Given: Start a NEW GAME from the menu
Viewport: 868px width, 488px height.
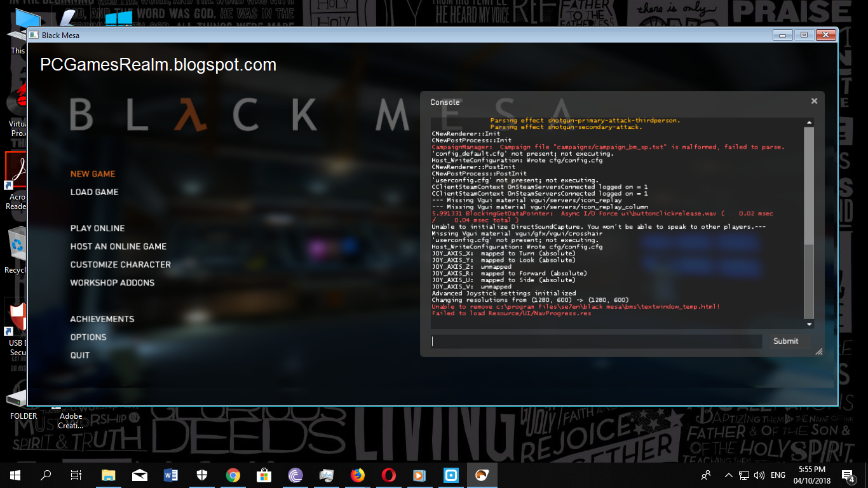Looking at the screenshot, I should [x=93, y=174].
